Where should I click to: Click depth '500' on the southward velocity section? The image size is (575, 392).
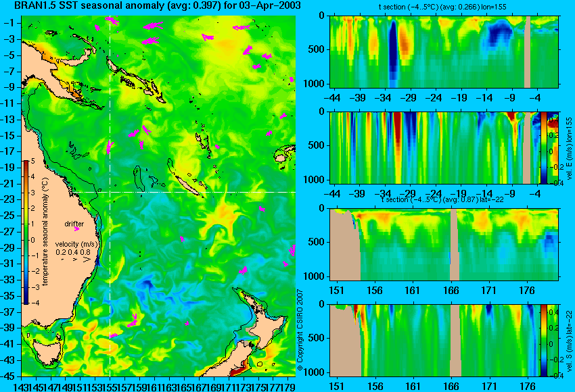coord(317,338)
